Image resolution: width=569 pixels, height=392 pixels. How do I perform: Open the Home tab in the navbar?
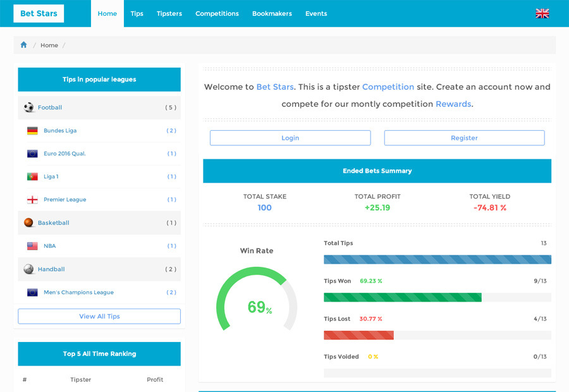(x=107, y=13)
